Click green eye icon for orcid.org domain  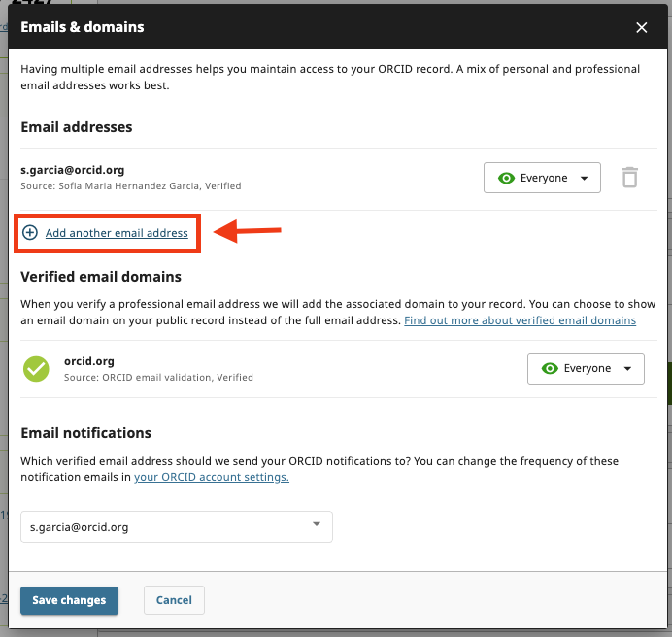click(x=550, y=368)
